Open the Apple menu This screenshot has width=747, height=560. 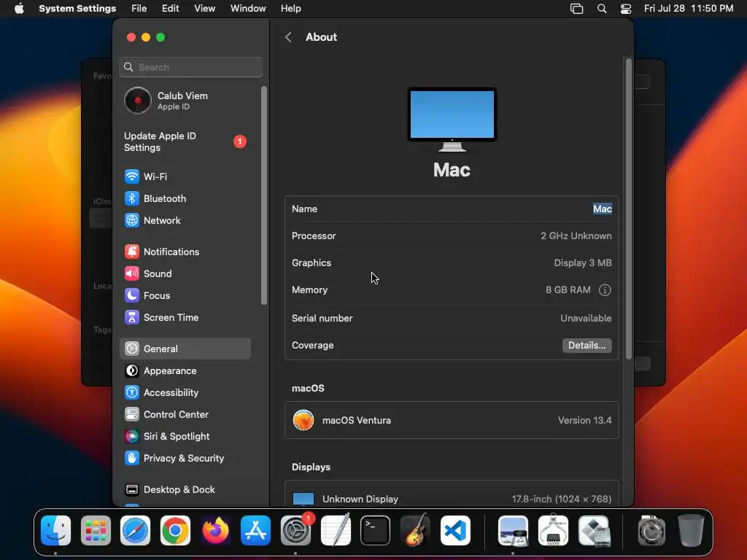point(19,9)
